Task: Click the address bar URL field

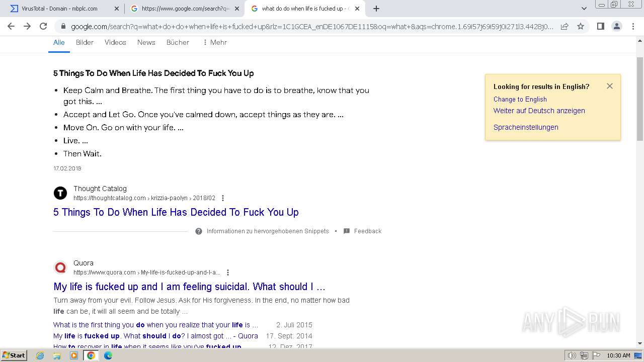Action: (x=312, y=27)
